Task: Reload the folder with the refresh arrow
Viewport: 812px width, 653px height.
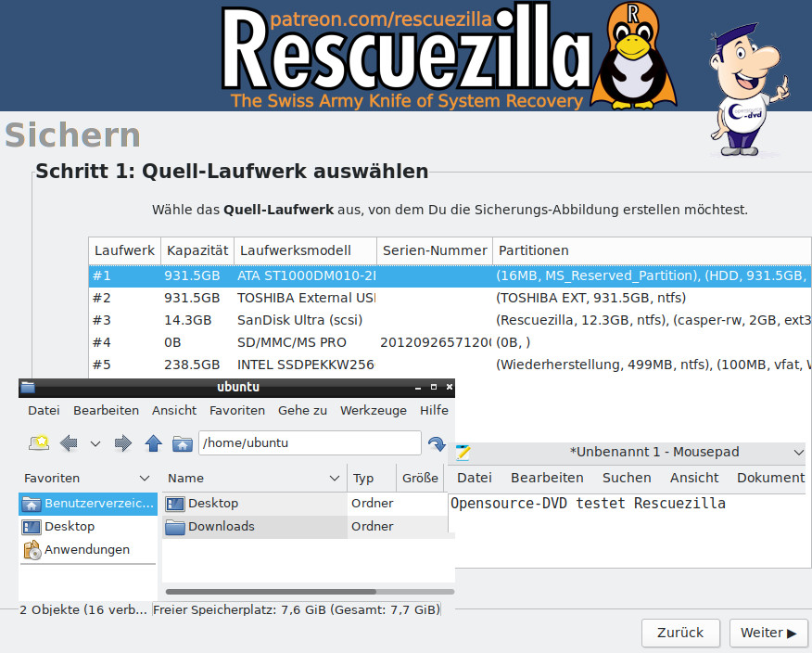Action: click(x=437, y=444)
